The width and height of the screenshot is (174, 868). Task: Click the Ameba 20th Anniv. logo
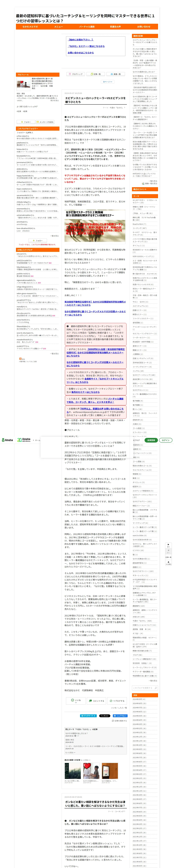(24, 440)
